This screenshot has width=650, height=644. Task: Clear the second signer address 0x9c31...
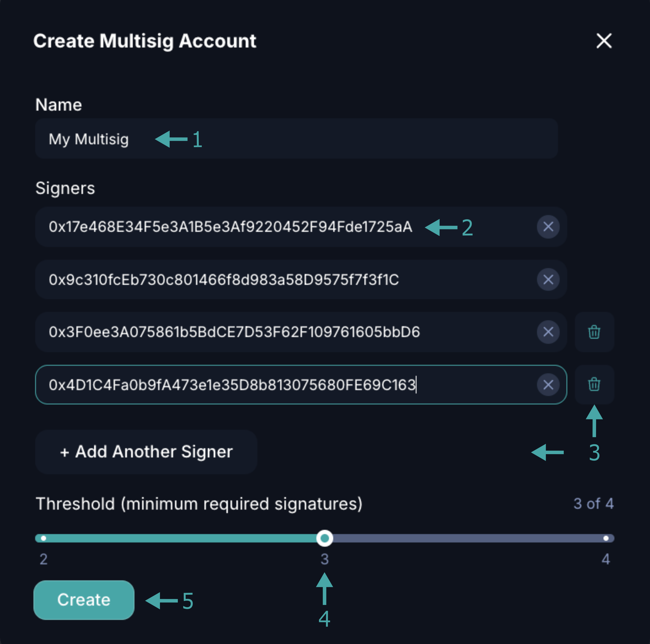[x=548, y=280]
